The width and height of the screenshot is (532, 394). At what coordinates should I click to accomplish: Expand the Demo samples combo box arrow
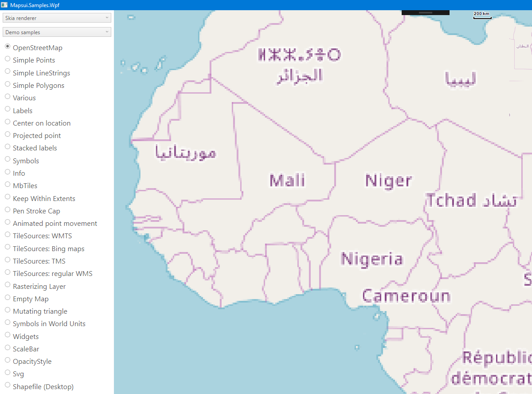pos(107,32)
